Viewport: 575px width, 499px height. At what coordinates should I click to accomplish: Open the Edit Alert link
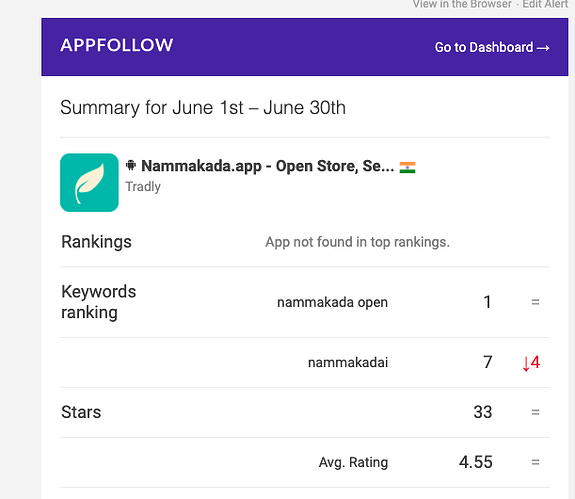click(x=545, y=4)
